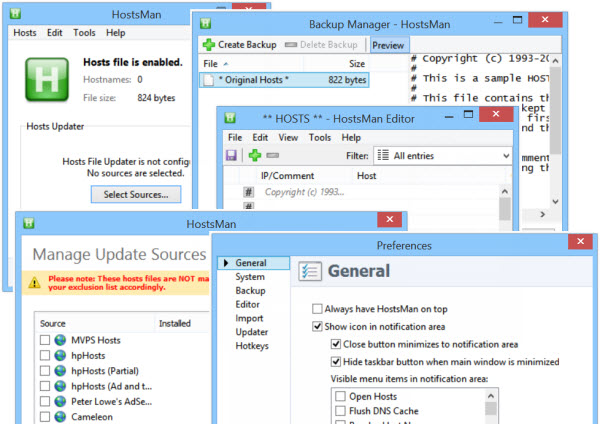Click the save icon in HostsMan Editor toolbar
This screenshot has height=424, width=600.
(x=231, y=155)
